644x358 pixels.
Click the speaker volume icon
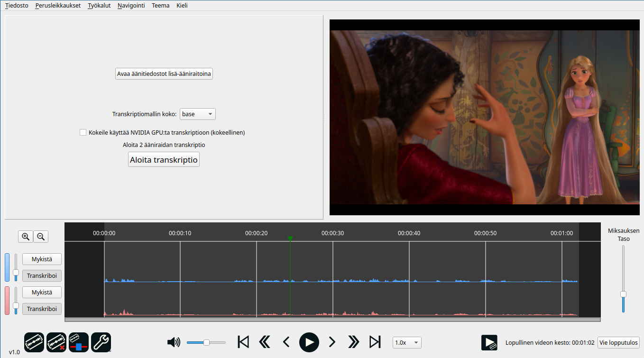coord(174,342)
